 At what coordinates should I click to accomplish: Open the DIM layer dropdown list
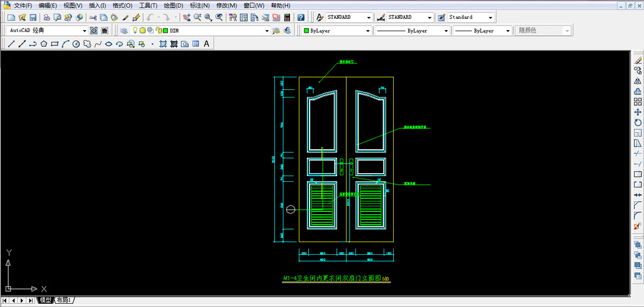[267, 30]
